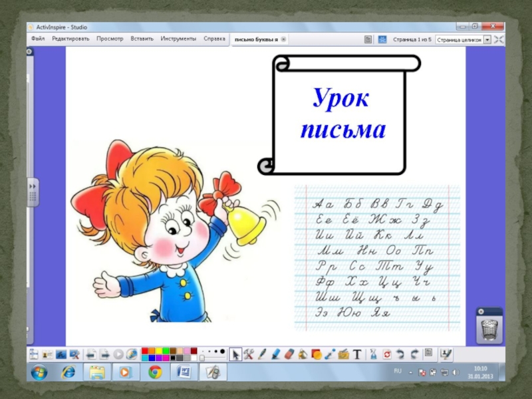Expand the collapsed left sidebar handle
The height and width of the screenshot is (399, 532).
click(31, 192)
